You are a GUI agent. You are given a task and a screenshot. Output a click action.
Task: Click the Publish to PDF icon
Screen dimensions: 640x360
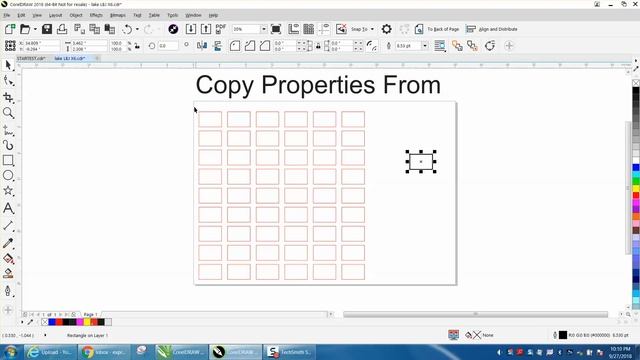tap(221, 29)
